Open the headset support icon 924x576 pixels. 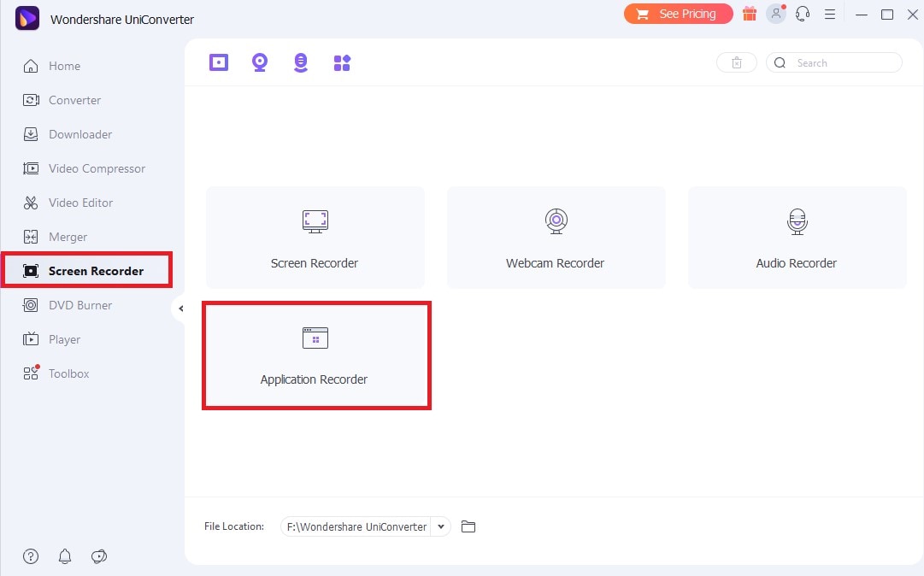click(802, 14)
